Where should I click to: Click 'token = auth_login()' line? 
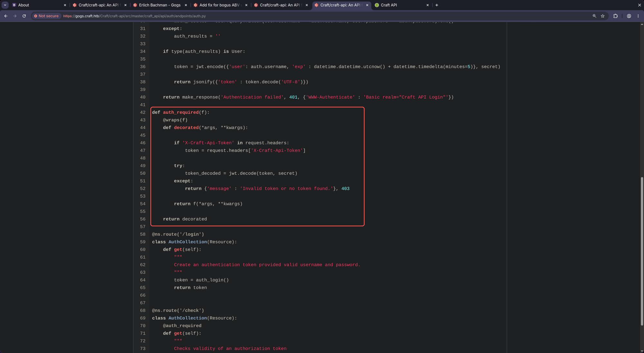point(201,280)
